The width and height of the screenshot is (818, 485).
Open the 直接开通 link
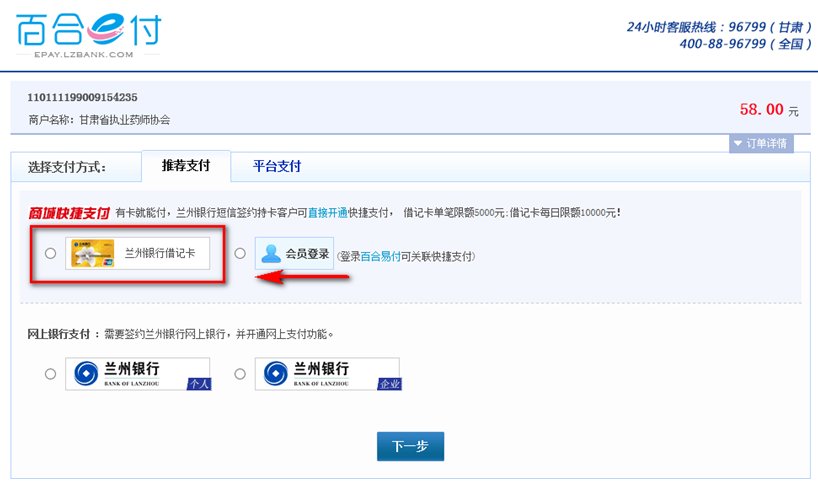coord(328,213)
